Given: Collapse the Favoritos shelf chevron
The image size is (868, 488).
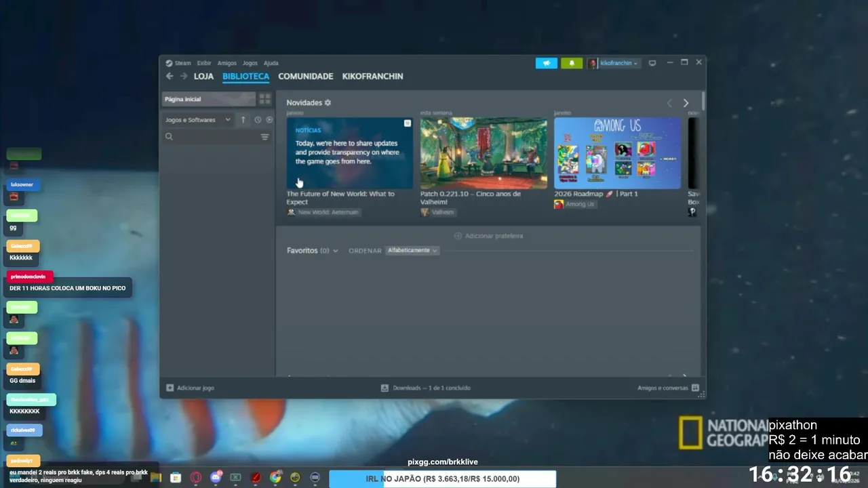Looking at the screenshot, I should pos(335,251).
